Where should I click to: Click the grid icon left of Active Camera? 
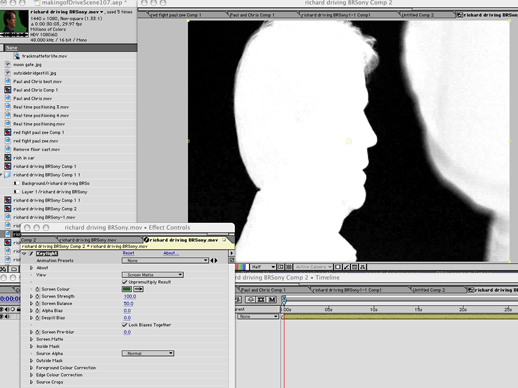pos(289,267)
